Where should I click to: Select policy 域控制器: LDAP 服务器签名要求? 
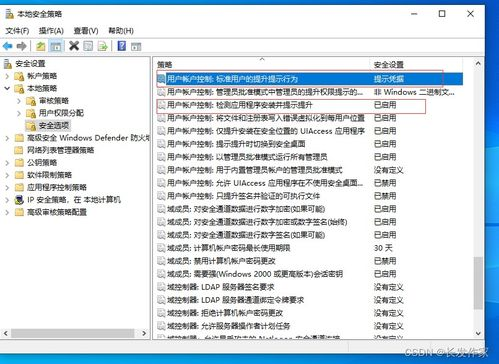[310, 287]
